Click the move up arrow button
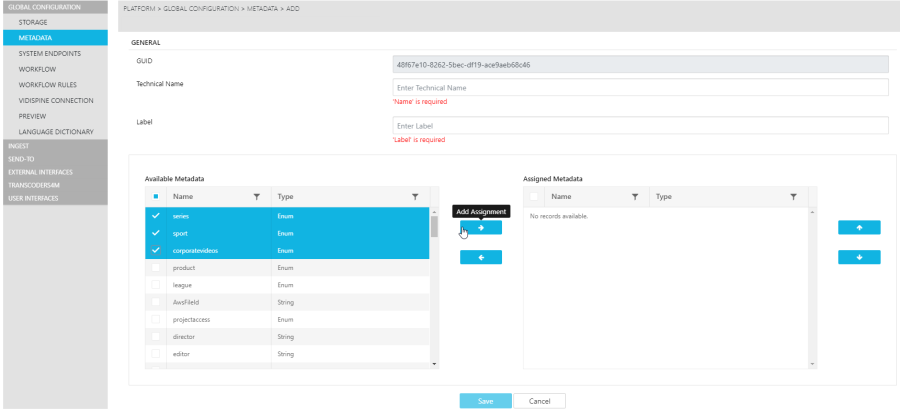 pyautogui.click(x=859, y=228)
